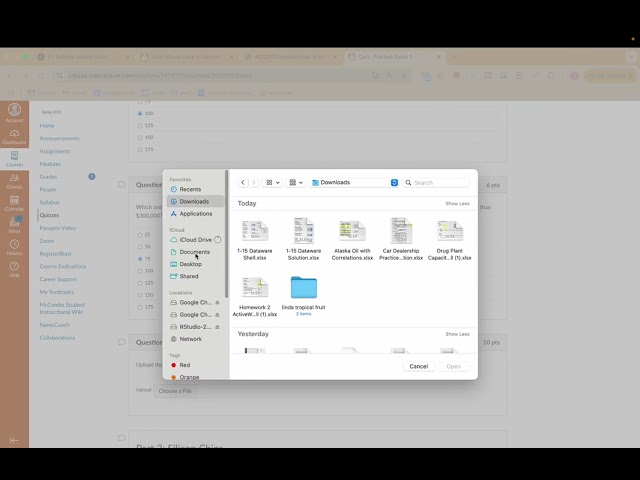640x480 pixels.
Task: Click the Search field in file dialog
Action: point(438,183)
